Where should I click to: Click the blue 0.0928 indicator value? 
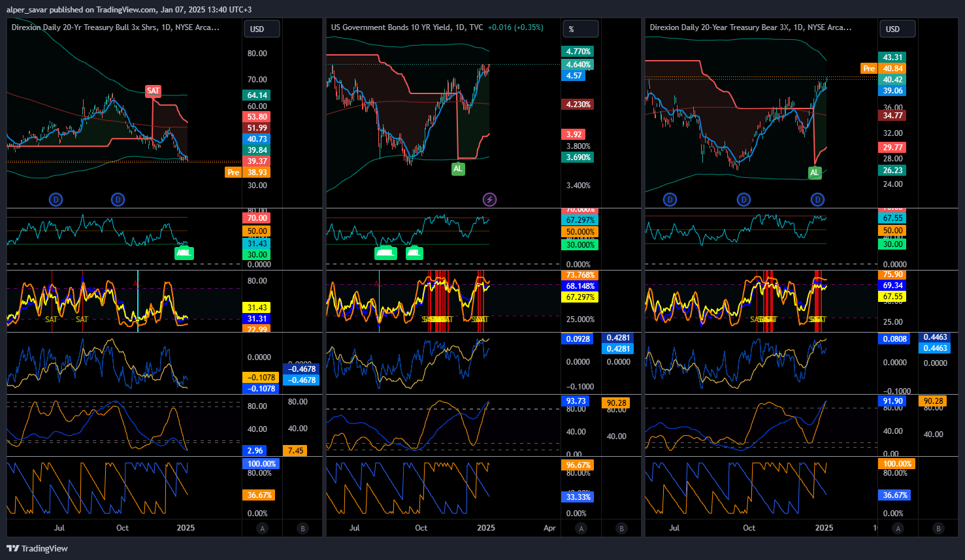[578, 339]
